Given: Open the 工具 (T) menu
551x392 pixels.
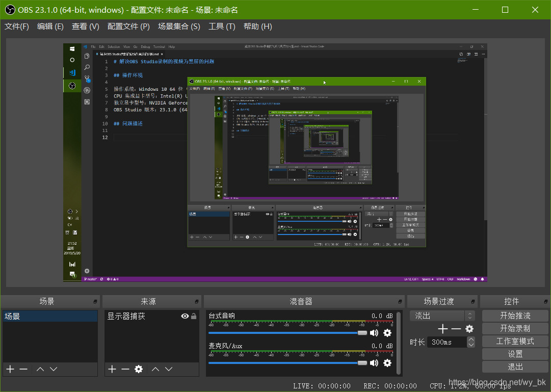Looking at the screenshot, I should point(222,27).
